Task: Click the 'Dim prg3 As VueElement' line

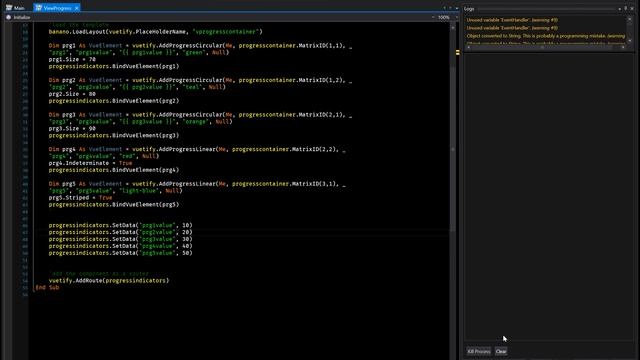Action: tap(200, 115)
